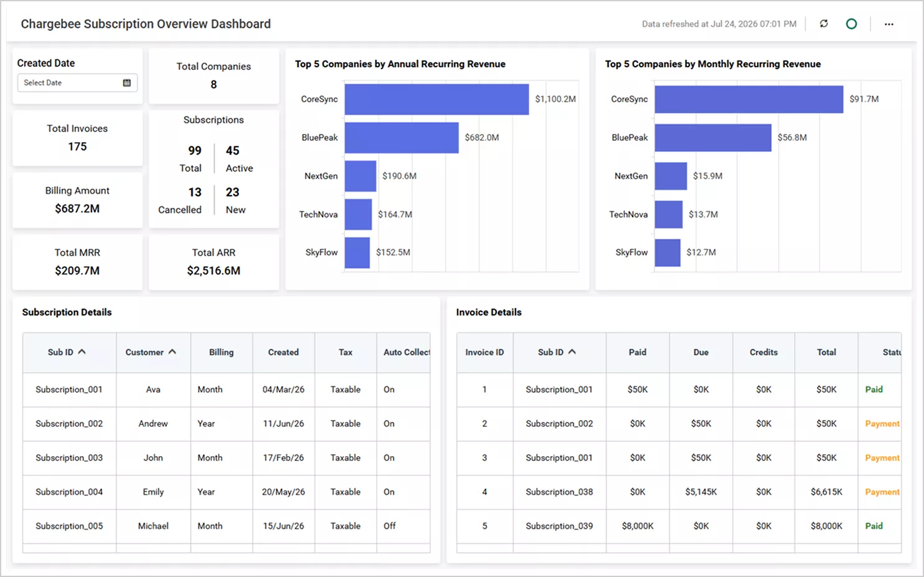Click the Tax column header
The height and width of the screenshot is (577, 924).
pyautogui.click(x=346, y=352)
